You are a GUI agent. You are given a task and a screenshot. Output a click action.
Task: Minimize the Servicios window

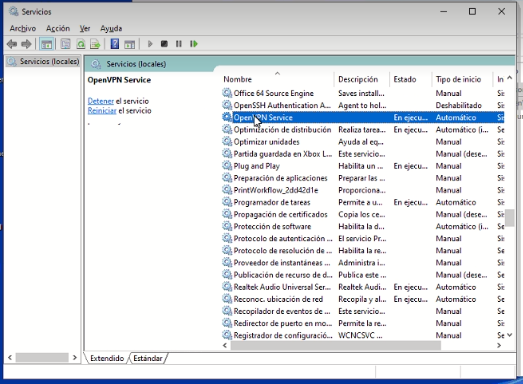[x=443, y=12]
